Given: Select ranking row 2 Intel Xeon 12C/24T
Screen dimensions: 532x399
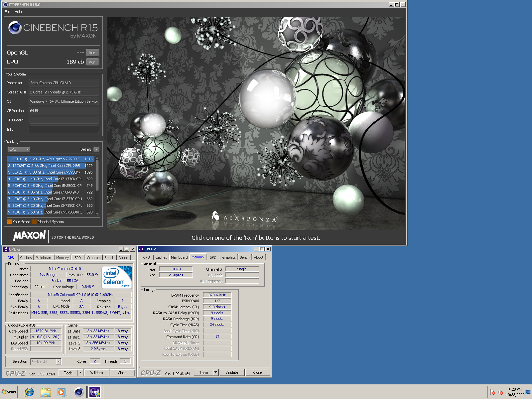Looking at the screenshot, I should pyautogui.click(x=51, y=166).
